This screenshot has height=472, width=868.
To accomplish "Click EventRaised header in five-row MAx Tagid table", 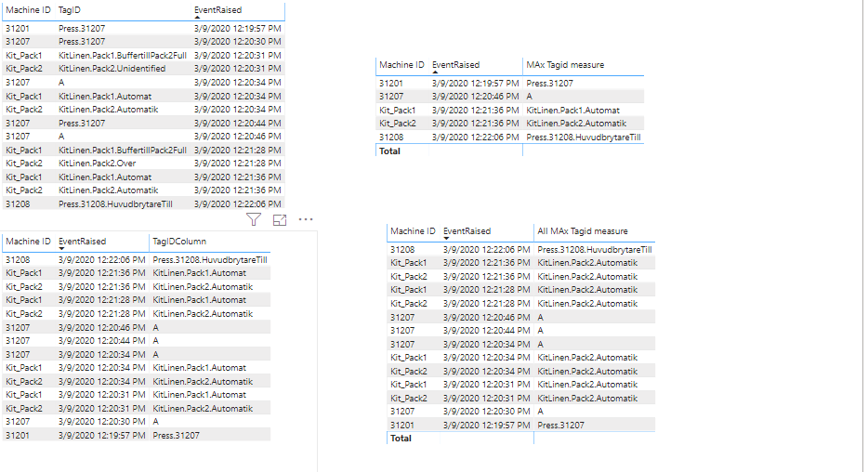I will point(455,65).
